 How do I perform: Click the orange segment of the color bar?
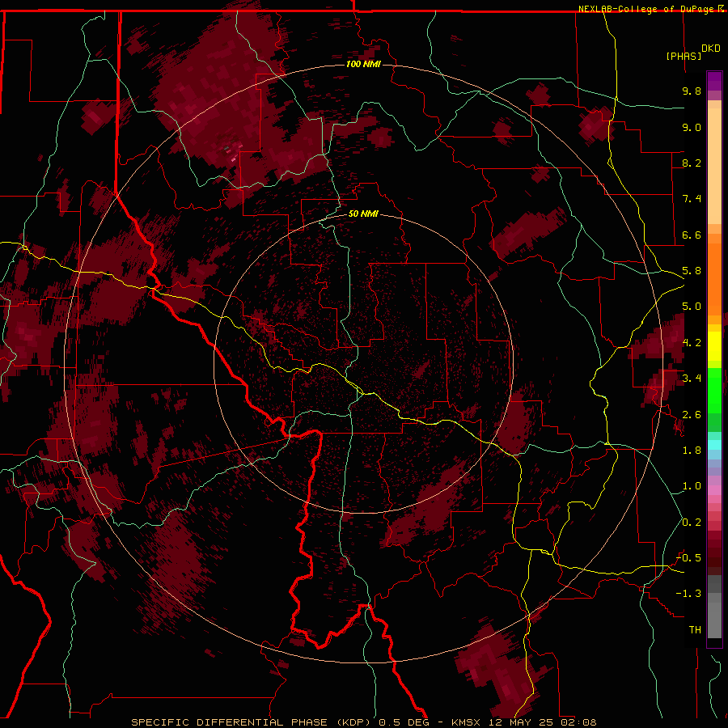tap(714, 278)
